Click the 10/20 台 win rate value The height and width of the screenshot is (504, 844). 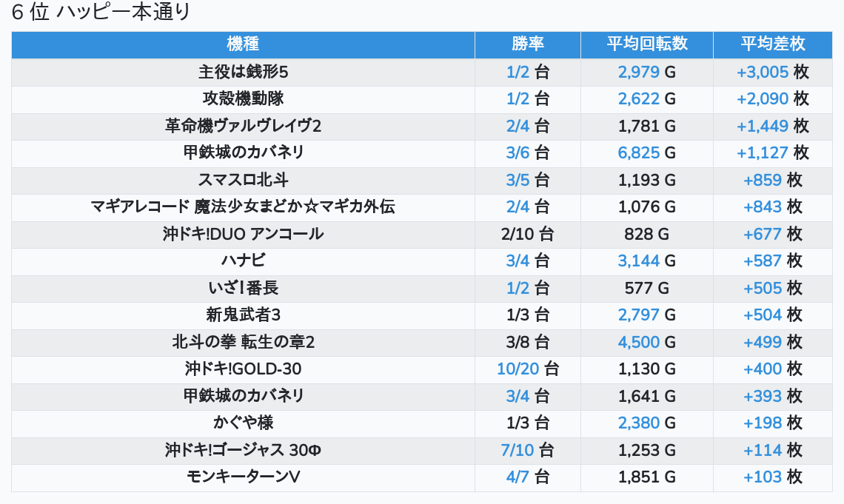point(527,369)
